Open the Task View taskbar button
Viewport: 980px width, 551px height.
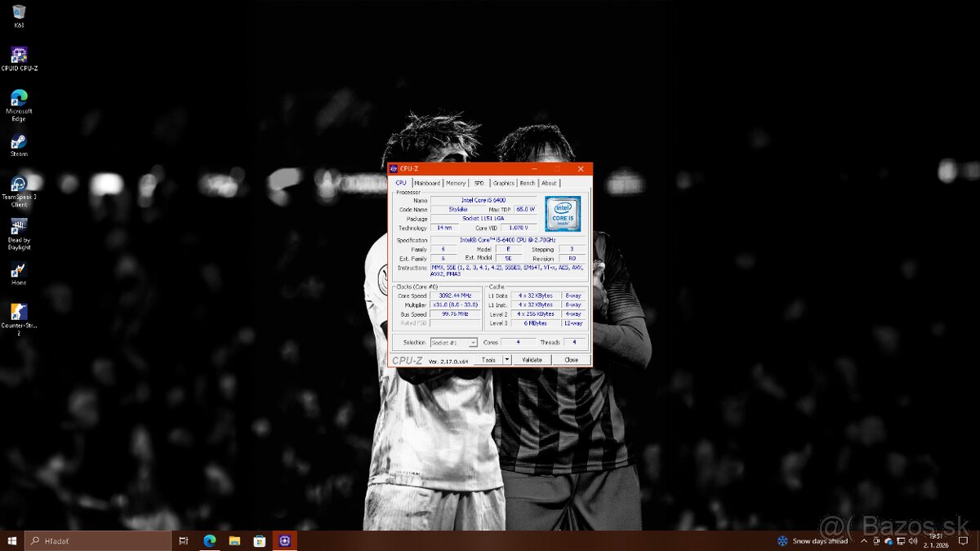click(x=184, y=540)
